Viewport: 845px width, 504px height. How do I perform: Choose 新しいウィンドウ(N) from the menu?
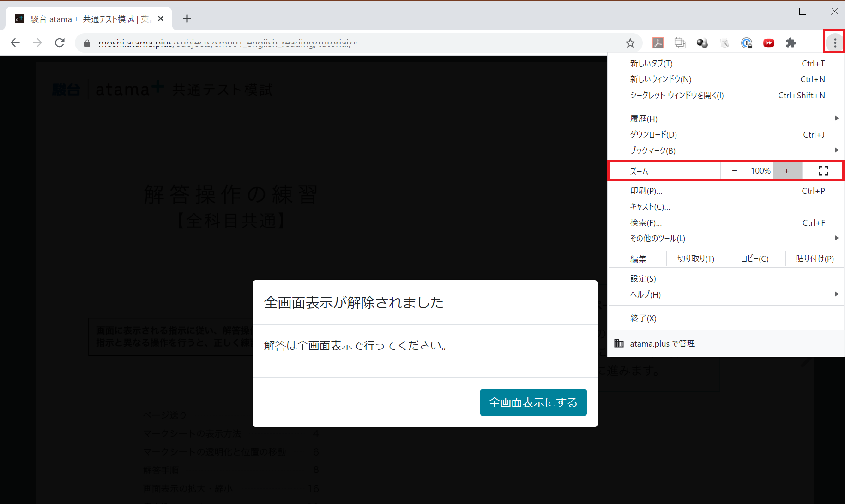[726, 79]
